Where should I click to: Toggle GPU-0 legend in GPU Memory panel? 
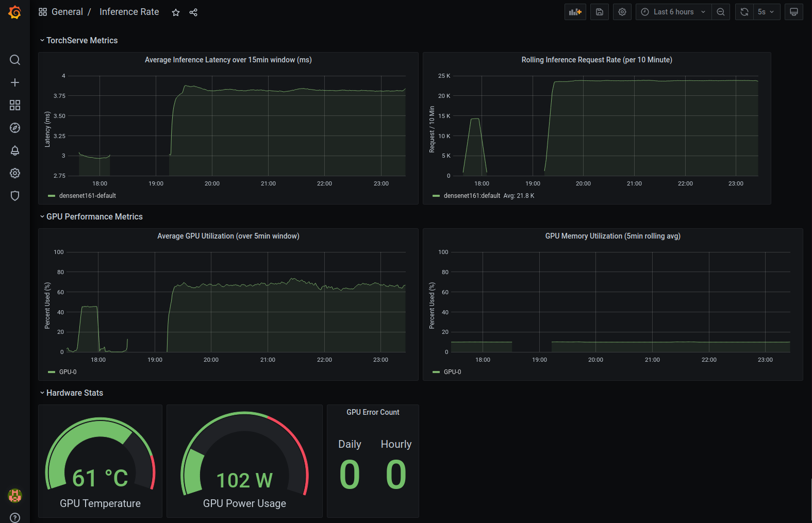click(x=453, y=372)
